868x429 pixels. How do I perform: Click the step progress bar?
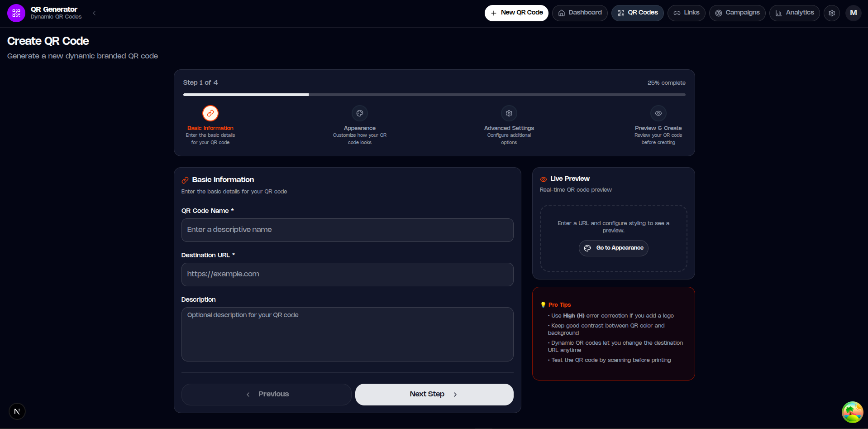click(434, 95)
